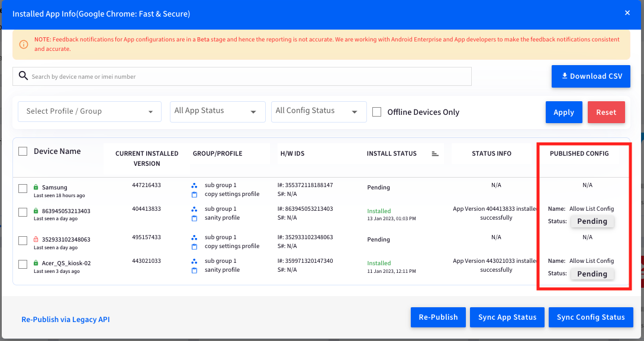Open Re-Publish via Legacy API link
The height and width of the screenshot is (341, 644).
click(66, 319)
